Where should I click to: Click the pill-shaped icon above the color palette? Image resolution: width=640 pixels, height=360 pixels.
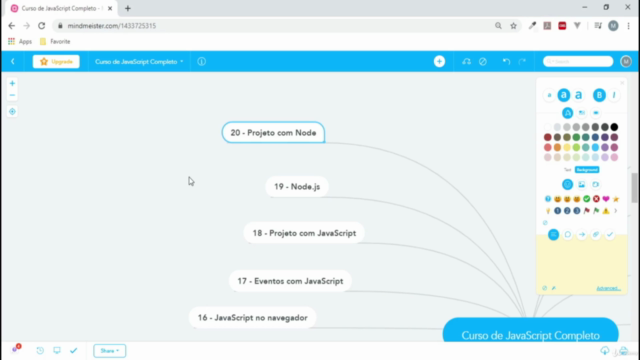(596, 113)
